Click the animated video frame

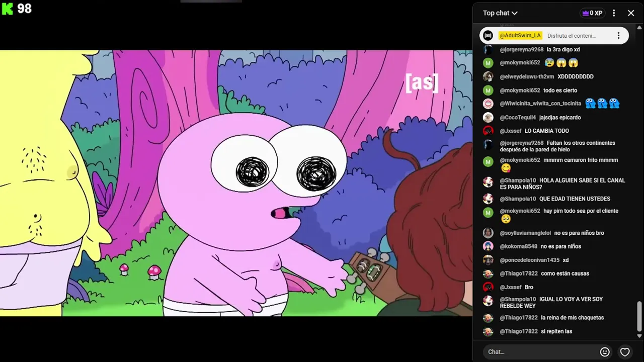coord(236,183)
